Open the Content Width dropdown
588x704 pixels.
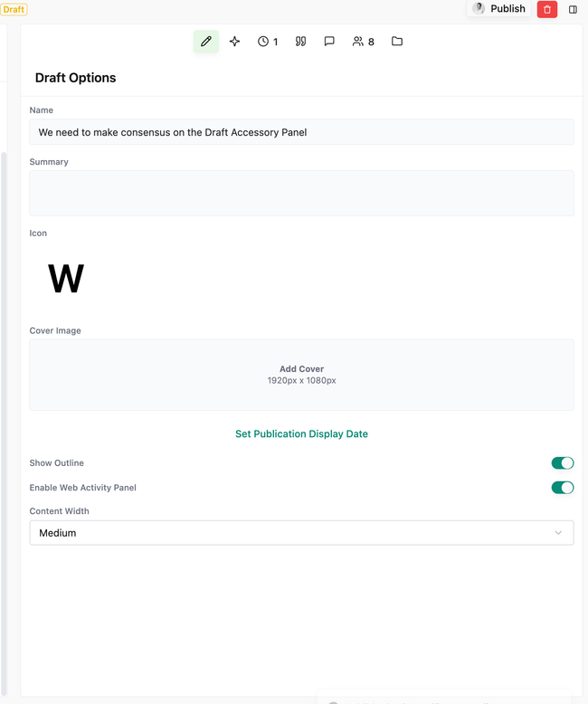[x=301, y=533]
